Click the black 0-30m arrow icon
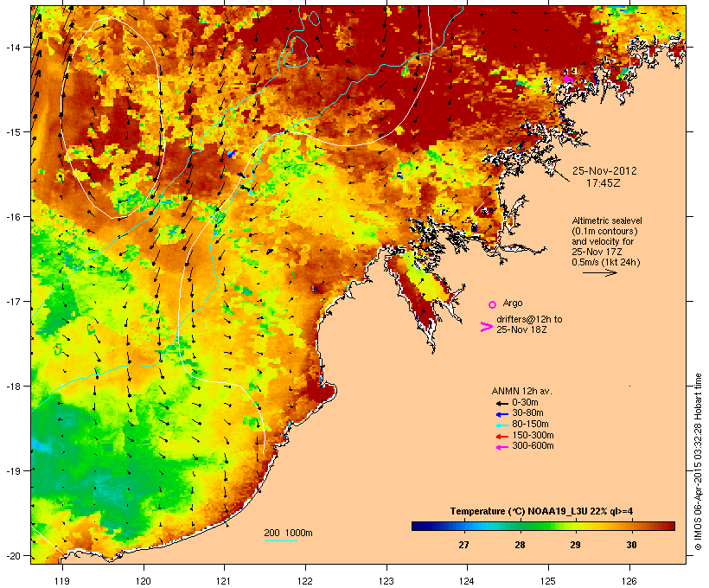The height and width of the screenshot is (588, 709). [501, 403]
